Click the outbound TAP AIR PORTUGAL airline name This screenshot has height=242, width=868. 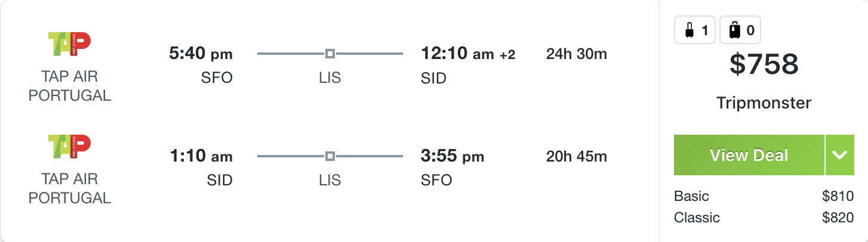70,86
